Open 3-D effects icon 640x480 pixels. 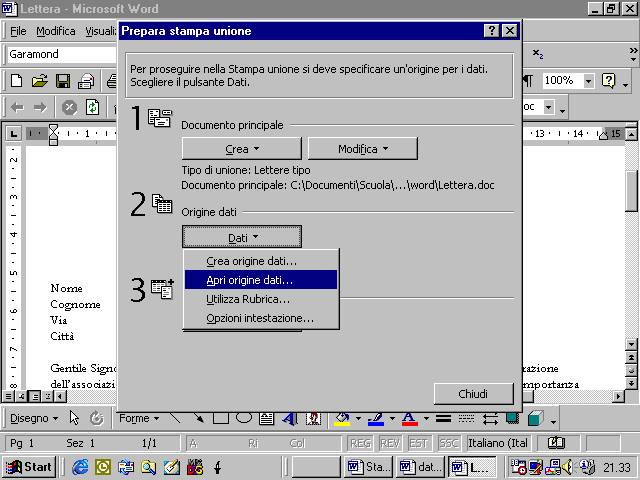pyautogui.click(x=536, y=418)
